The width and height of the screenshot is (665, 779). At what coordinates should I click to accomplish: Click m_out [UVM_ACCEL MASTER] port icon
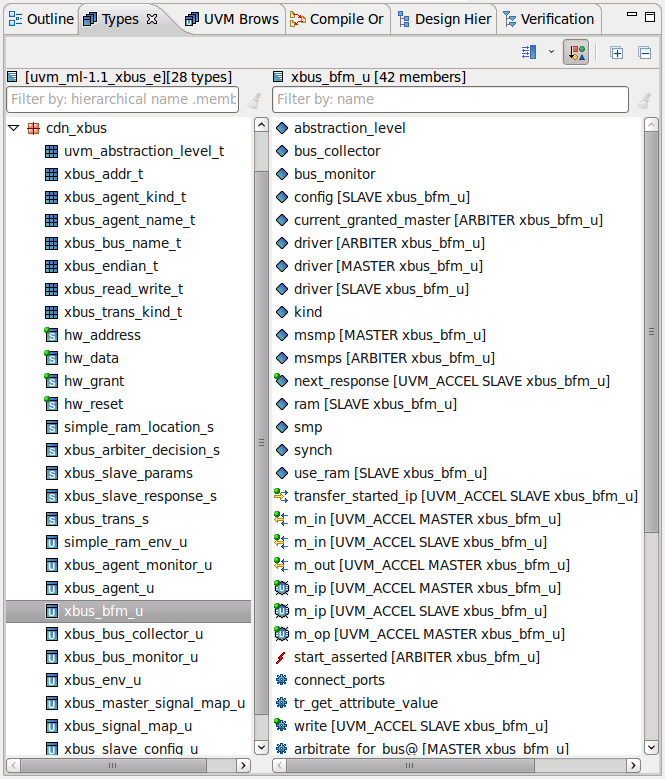click(x=282, y=565)
